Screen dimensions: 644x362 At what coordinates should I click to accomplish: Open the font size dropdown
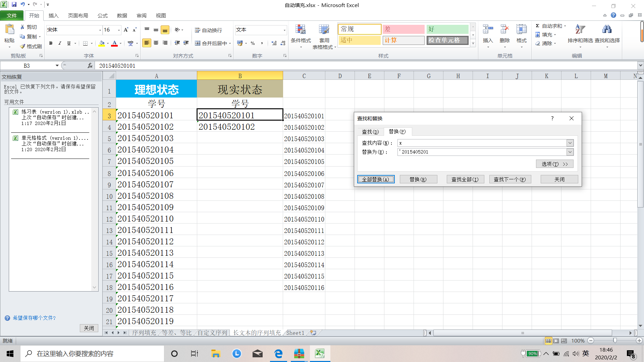(119, 30)
